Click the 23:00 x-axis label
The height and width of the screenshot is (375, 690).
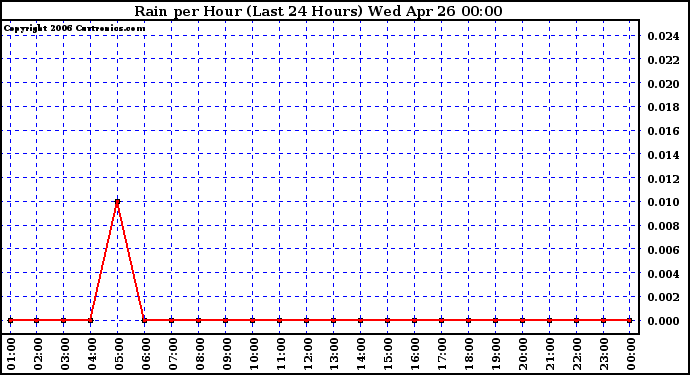[605, 354]
